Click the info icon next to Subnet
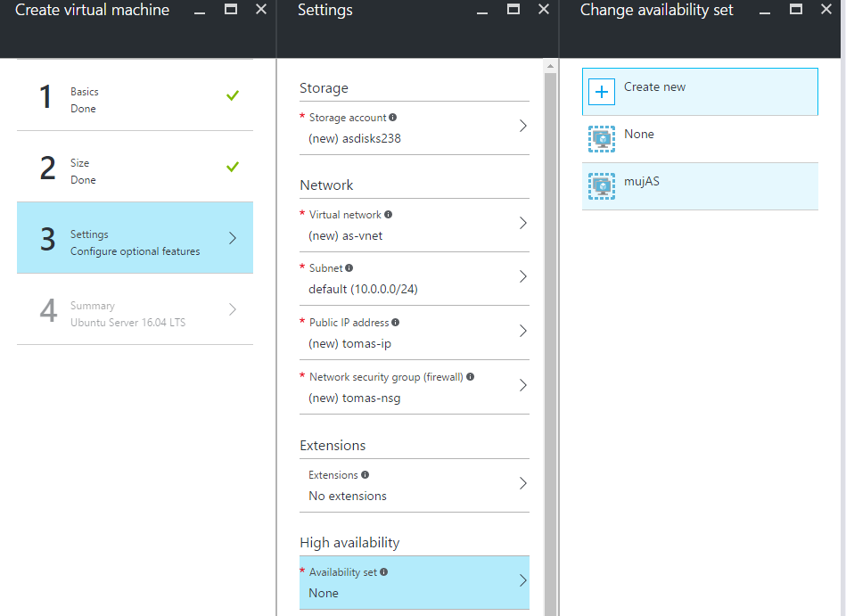The height and width of the screenshot is (616, 846). tap(349, 267)
